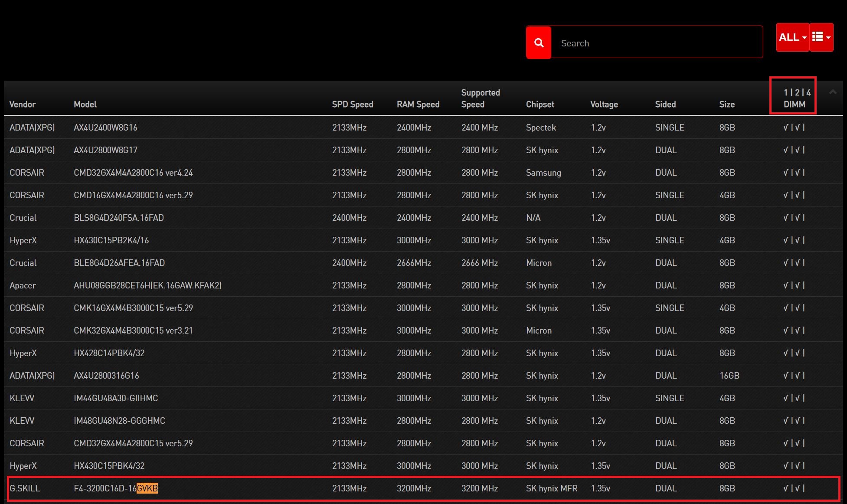This screenshot has height=504, width=847.
Task: Select model F4-3200C16D-16GVKB
Action: pyautogui.click(x=116, y=488)
